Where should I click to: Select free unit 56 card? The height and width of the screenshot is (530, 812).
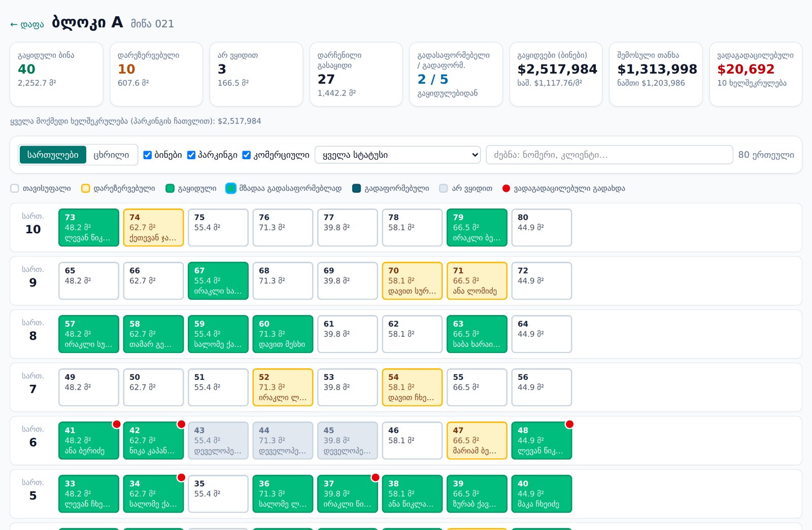(x=542, y=387)
